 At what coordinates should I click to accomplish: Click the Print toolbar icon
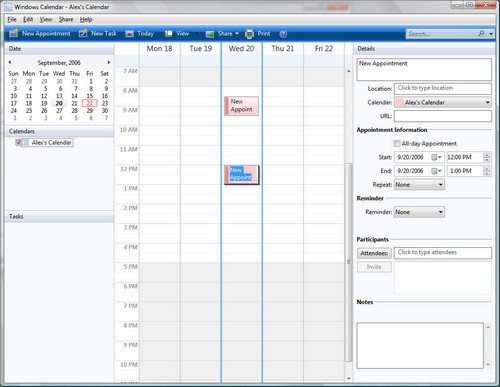(249, 34)
